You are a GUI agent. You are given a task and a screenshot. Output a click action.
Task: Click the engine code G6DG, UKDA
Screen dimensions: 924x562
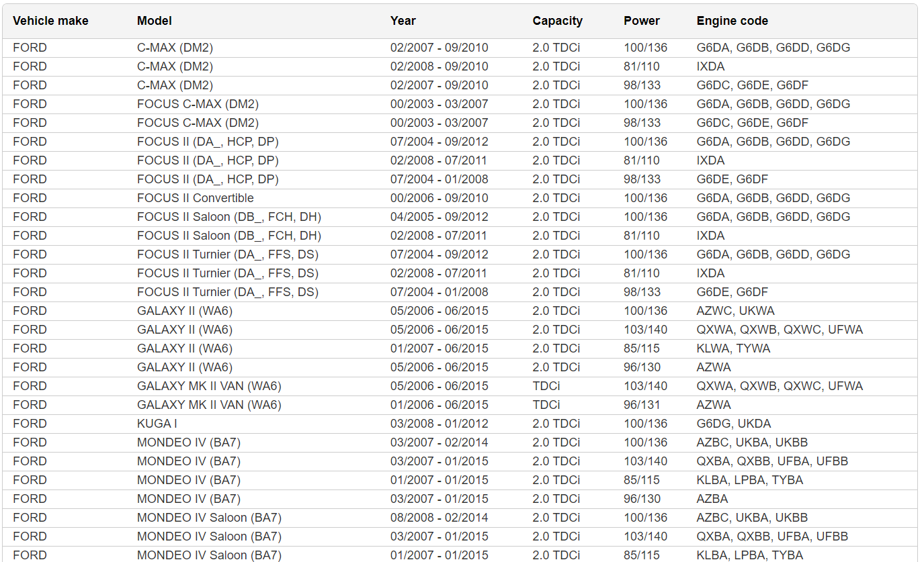[x=733, y=424]
